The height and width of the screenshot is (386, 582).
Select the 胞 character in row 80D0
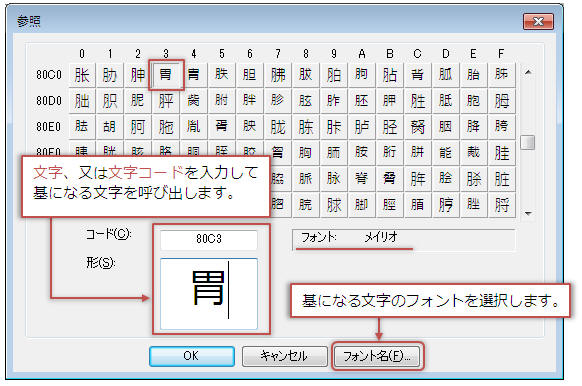[474, 101]
